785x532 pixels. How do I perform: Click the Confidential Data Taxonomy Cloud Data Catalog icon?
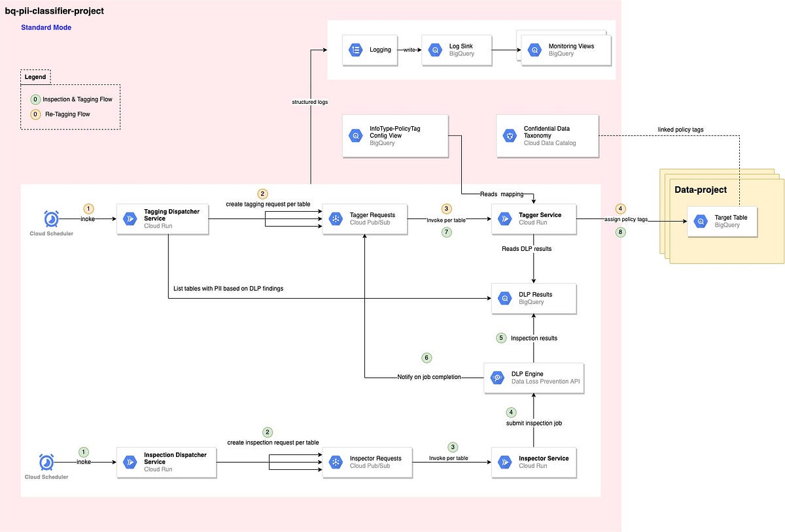pos(510,135)
